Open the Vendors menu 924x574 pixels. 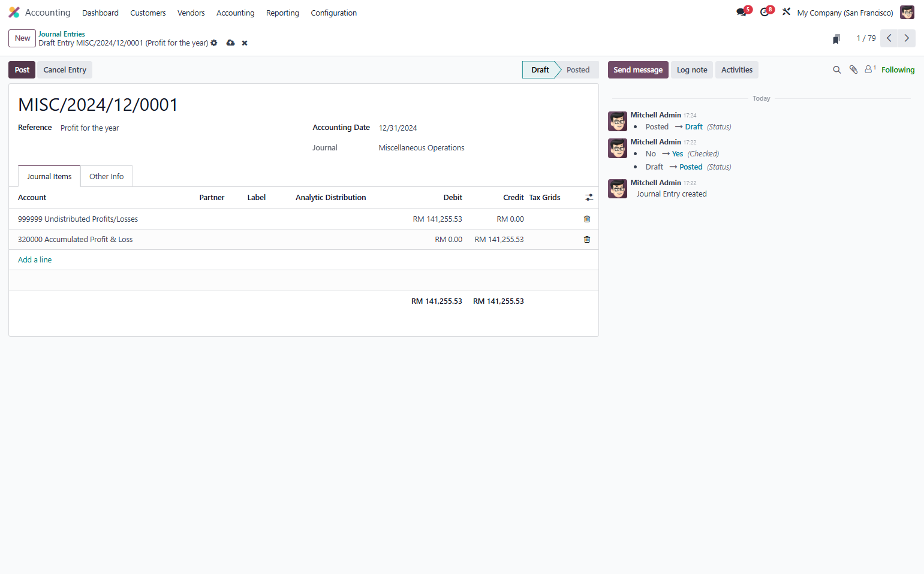pyautogui.click(x=191, y=13)
